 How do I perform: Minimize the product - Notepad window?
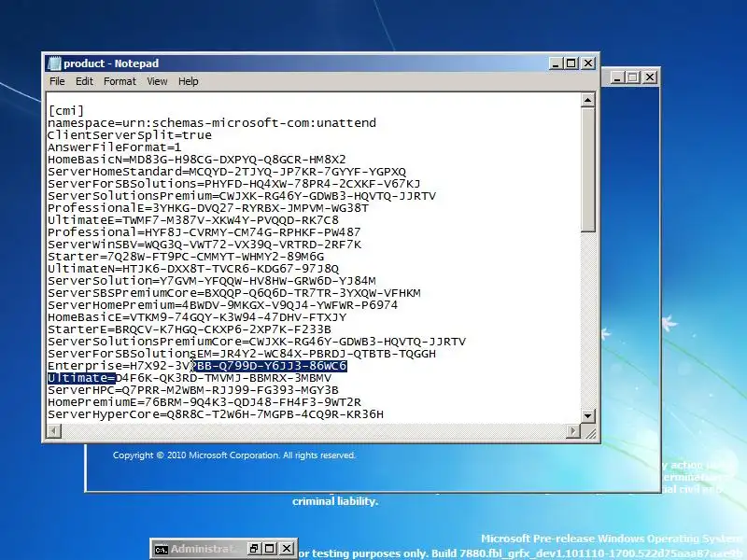click(x=555, y=63)
